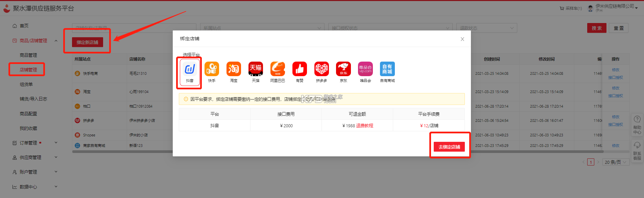This screenshot has width=644, height=198.
Task: Click the 数据中心 chart icon
Action: pyautogui.click(x=15, y=186)
